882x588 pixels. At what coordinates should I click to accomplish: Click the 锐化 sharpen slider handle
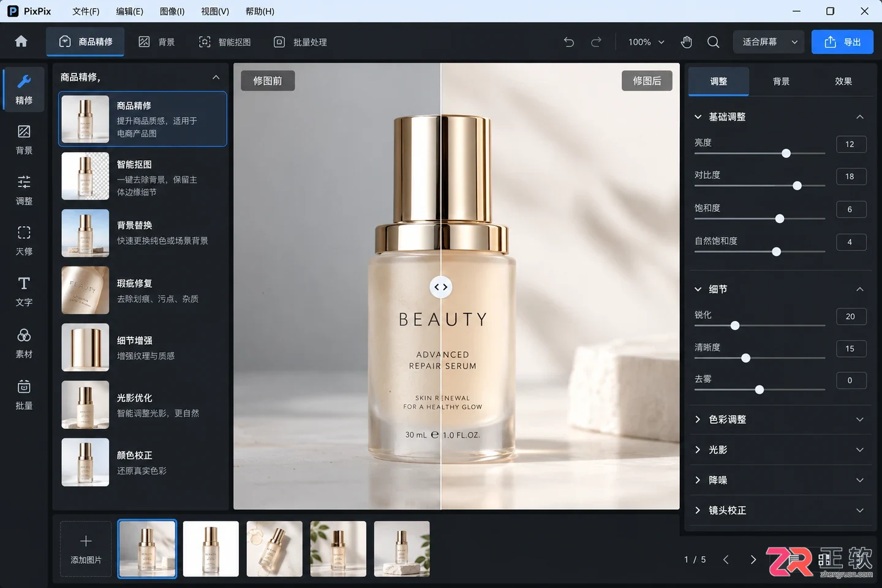pyautogui.click(x=735, y=325)
